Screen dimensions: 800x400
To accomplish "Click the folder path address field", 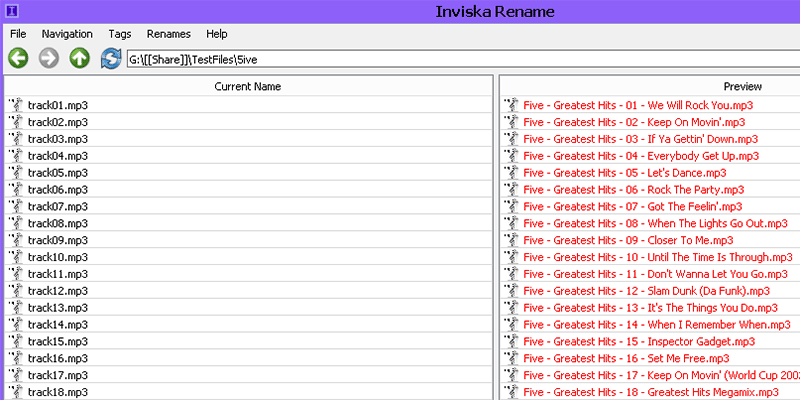I will tap(463, 60).
